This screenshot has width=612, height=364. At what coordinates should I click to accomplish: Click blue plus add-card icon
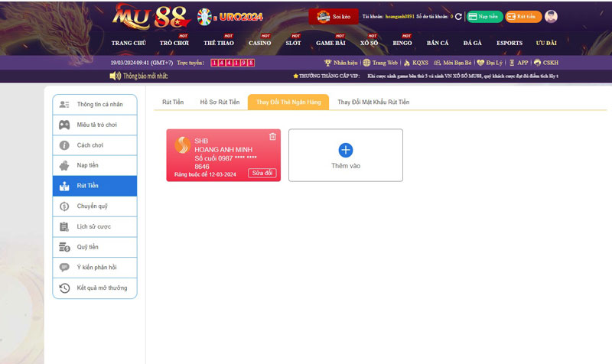click(346, 150)
